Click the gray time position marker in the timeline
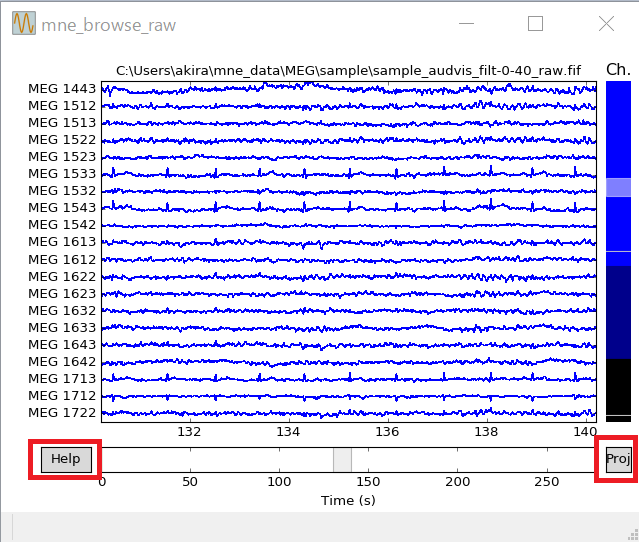 pyautogui.click(x=342, y=459)
